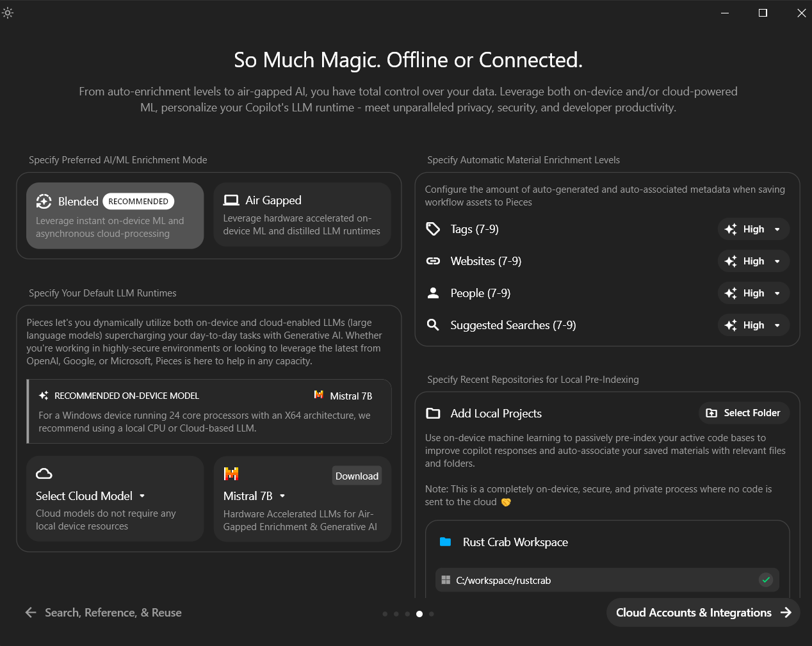Toggle the green check on C:/workspace/rustcrab
The image size is (812, 646).
pos(766,580)
